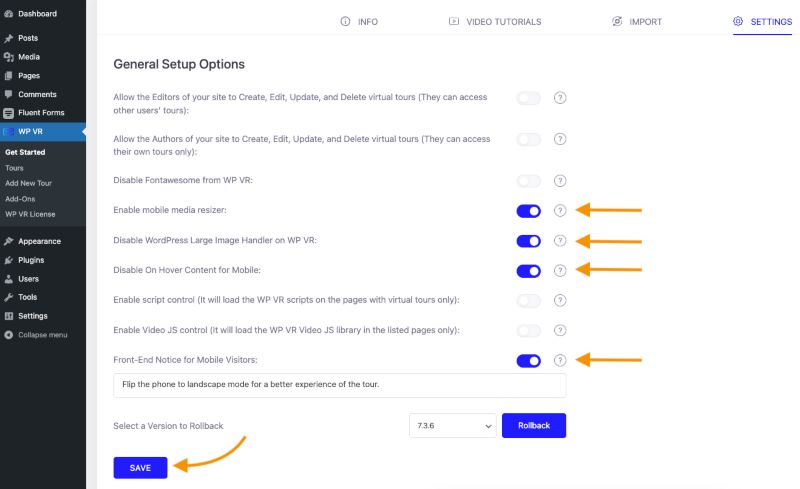Click the Appearance paintbrush icon
The width and height of the screenshot is (800, 489).
9,241
